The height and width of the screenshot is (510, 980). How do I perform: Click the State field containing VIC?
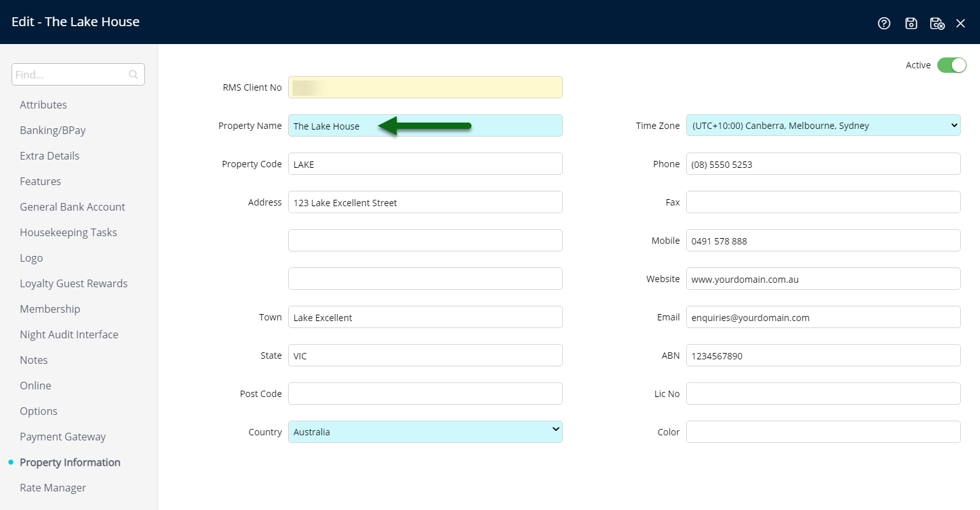(425, 355)
